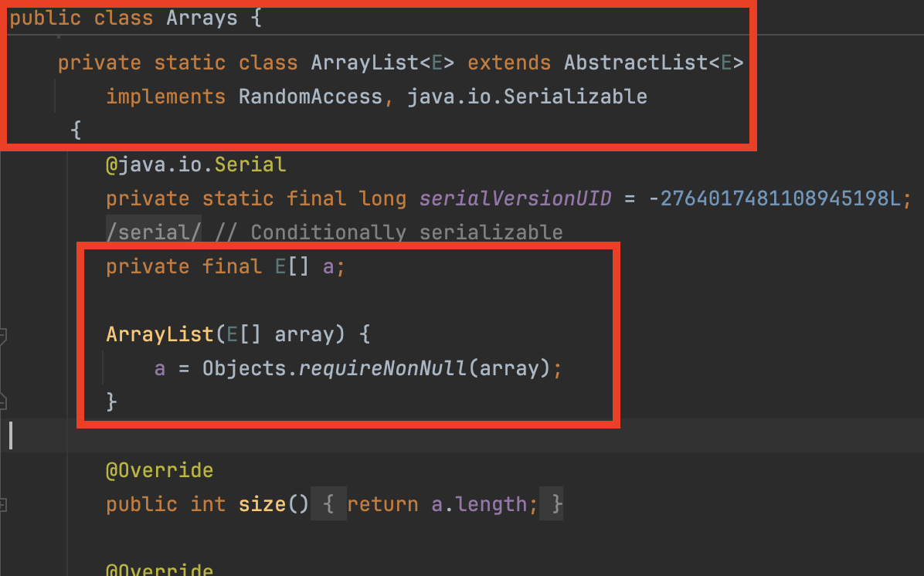
Task: Expand the folded size() method gutter marker
Action: [x=2, y=505]
